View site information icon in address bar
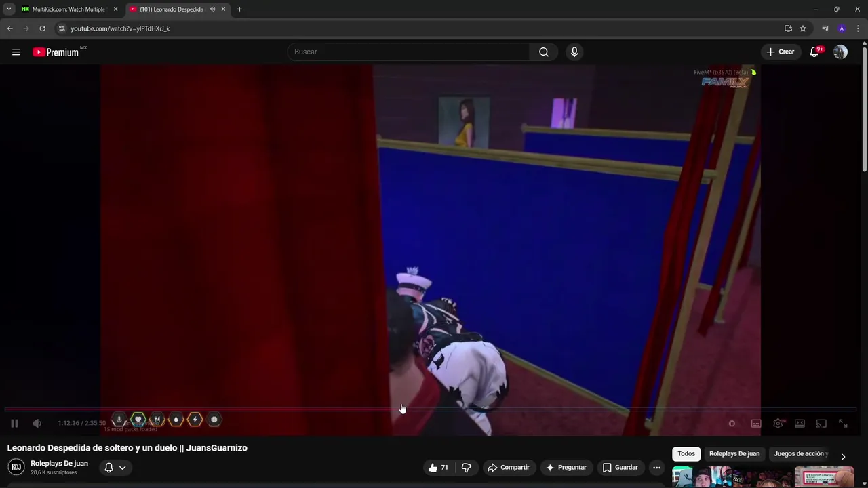868x488 pixels. click(62, 28)
